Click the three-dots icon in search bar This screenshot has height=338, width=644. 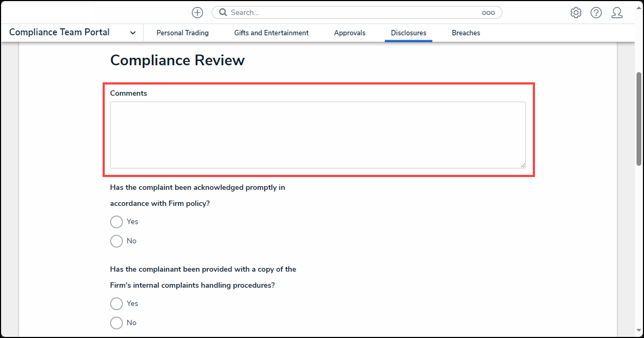click(488, 13)
